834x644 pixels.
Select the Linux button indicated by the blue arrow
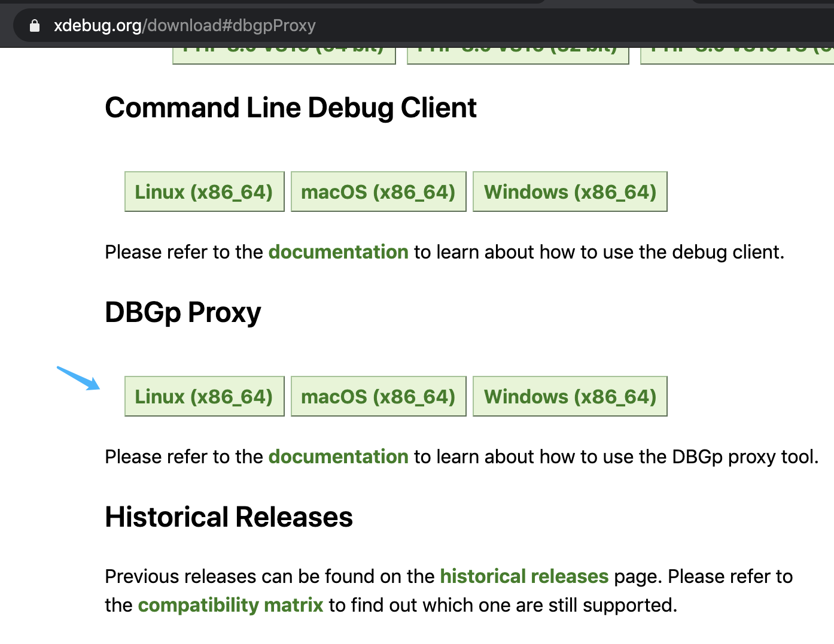coord(204,396)
